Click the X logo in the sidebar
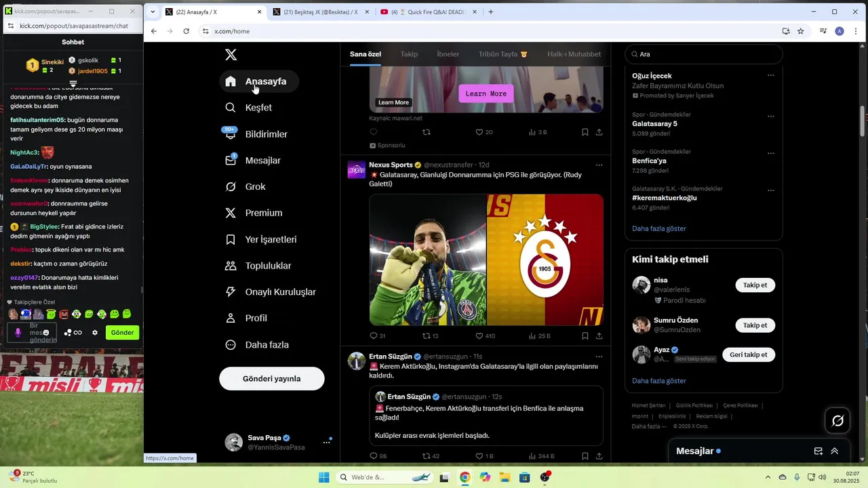The height and width of the screenshot is (488, 868). 231,55
